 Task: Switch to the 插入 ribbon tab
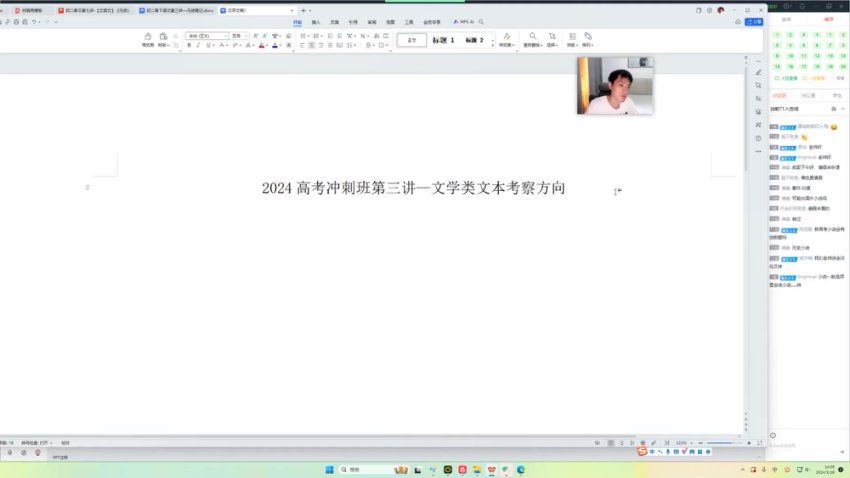pos(316,21)
